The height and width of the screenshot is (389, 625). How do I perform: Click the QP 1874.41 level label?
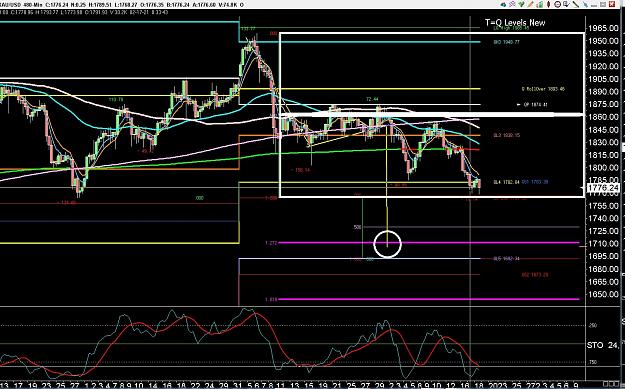pyautogui.click(x=535, y=105)
